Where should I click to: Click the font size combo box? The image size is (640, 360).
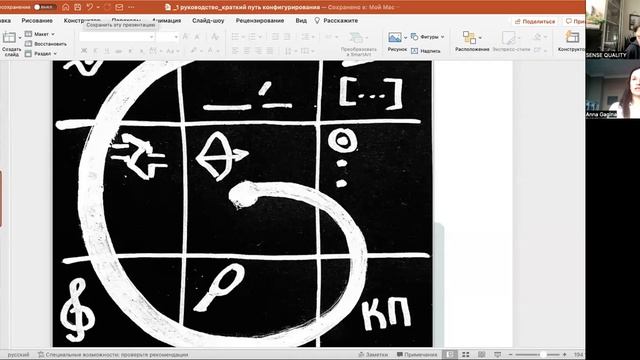coord(167,37)
